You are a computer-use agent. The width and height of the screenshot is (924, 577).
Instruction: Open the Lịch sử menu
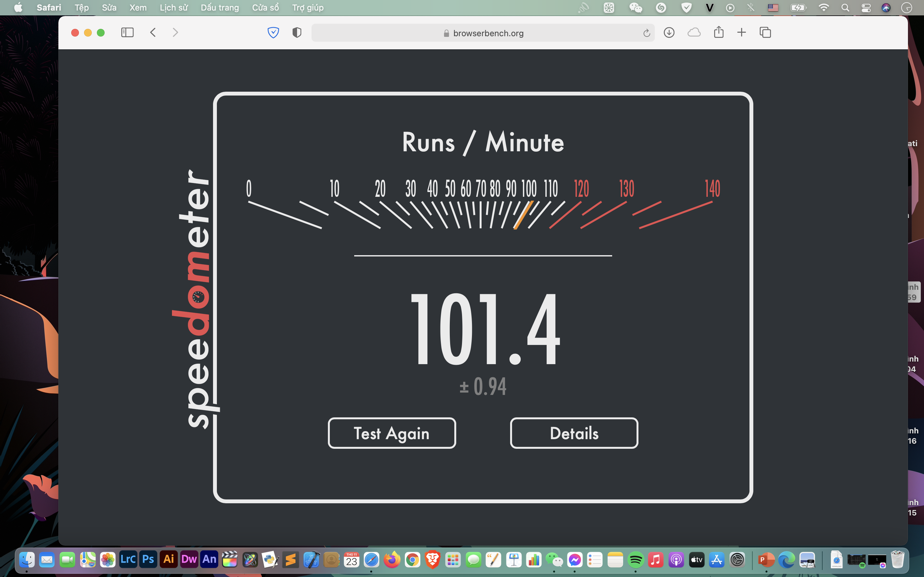(x=173, y=8)
